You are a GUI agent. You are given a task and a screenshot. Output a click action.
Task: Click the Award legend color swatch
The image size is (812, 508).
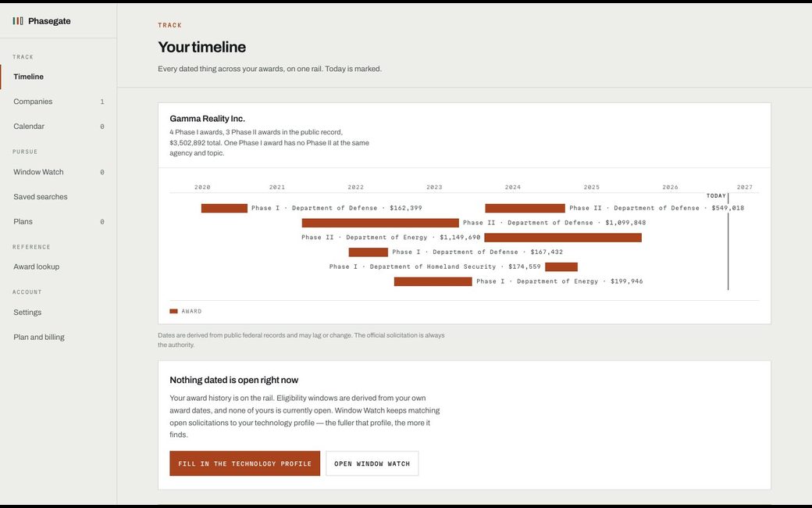point(173,312)
